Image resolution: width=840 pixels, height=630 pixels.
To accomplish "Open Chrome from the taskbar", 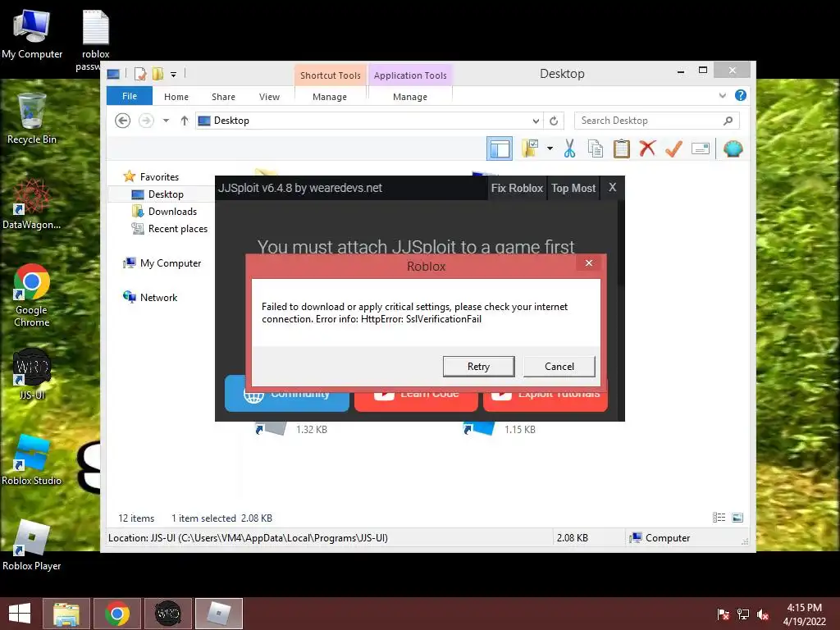I will 116,614.
